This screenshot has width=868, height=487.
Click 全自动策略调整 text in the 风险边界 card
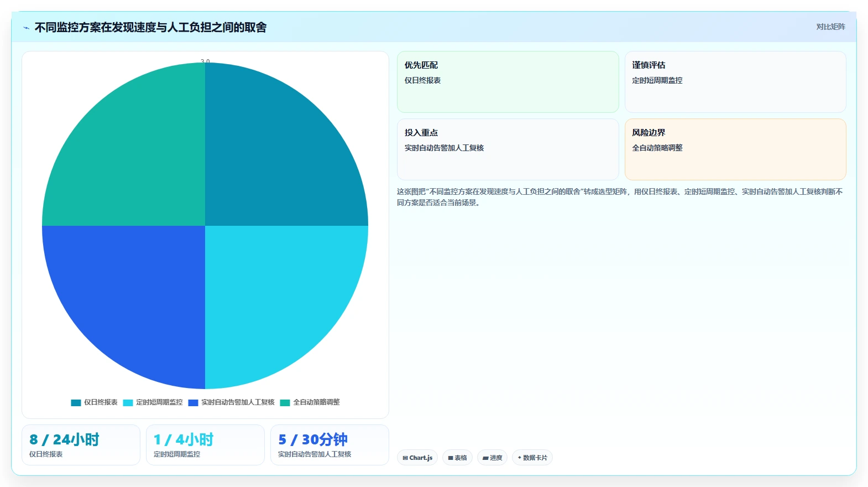[657, 148]
